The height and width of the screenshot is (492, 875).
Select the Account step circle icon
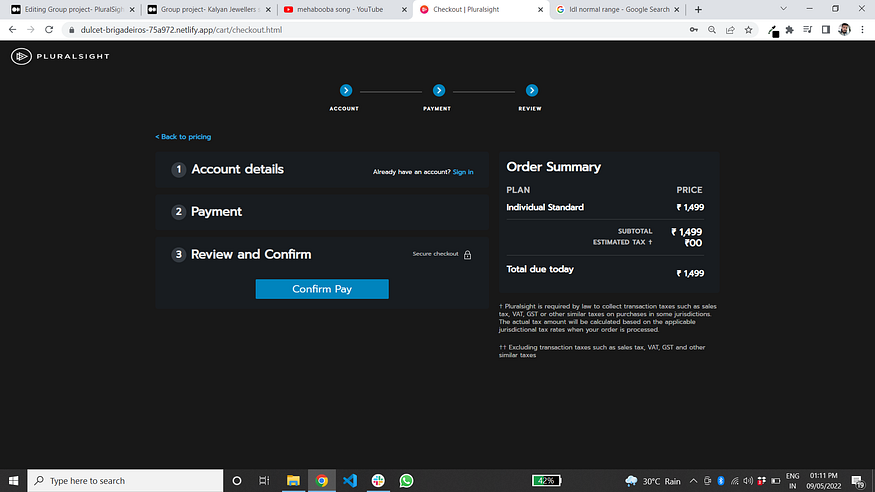[x=346, y=90]
